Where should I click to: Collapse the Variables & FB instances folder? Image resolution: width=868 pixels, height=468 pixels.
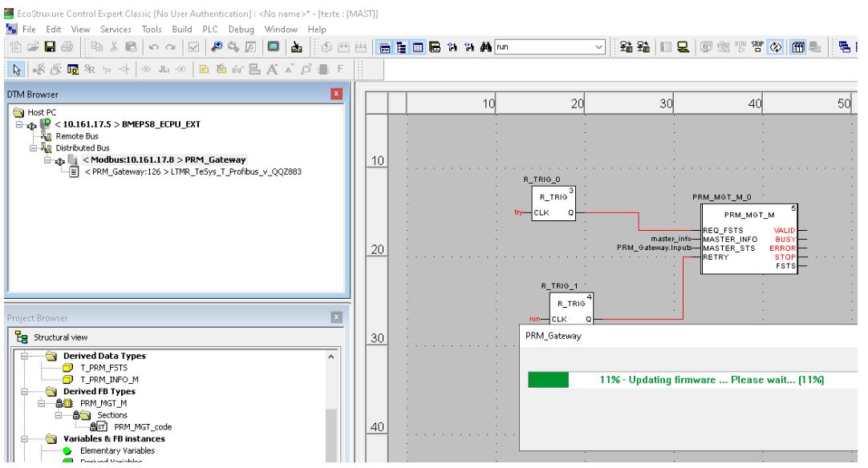coord(24,438)
